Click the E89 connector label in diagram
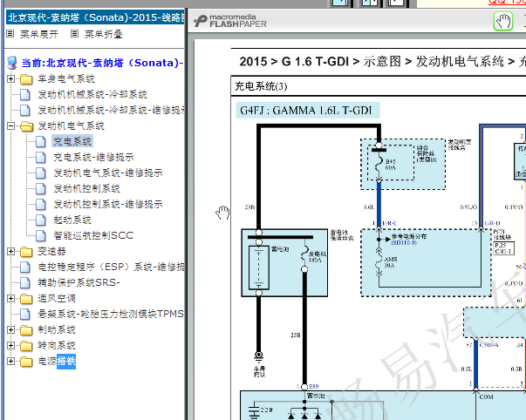The height and width of the screenshot is (420, 526). point(314,387)
